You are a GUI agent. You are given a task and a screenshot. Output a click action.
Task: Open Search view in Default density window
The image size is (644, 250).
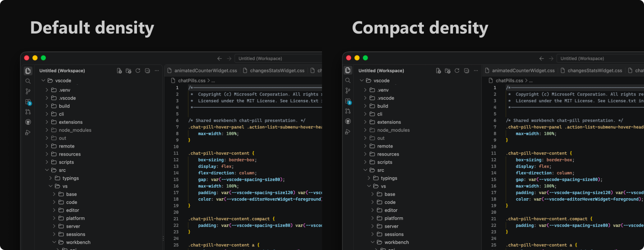(28, 81)
